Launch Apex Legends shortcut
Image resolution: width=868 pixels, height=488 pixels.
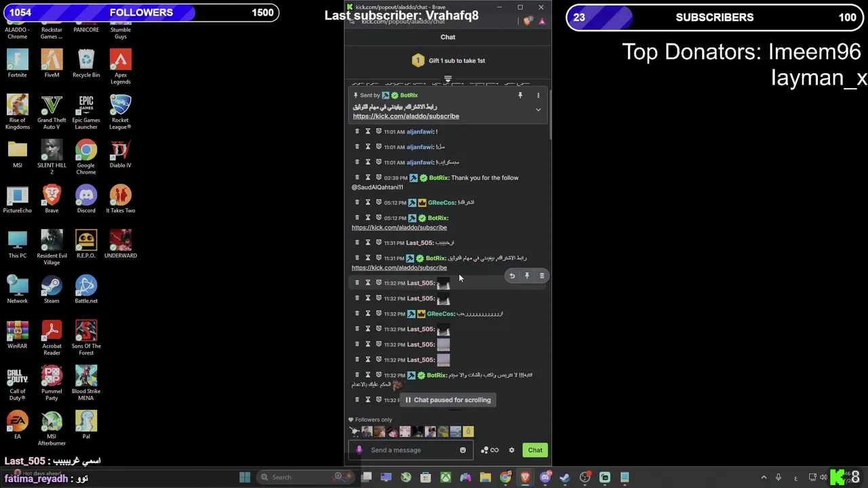[120, 66]
